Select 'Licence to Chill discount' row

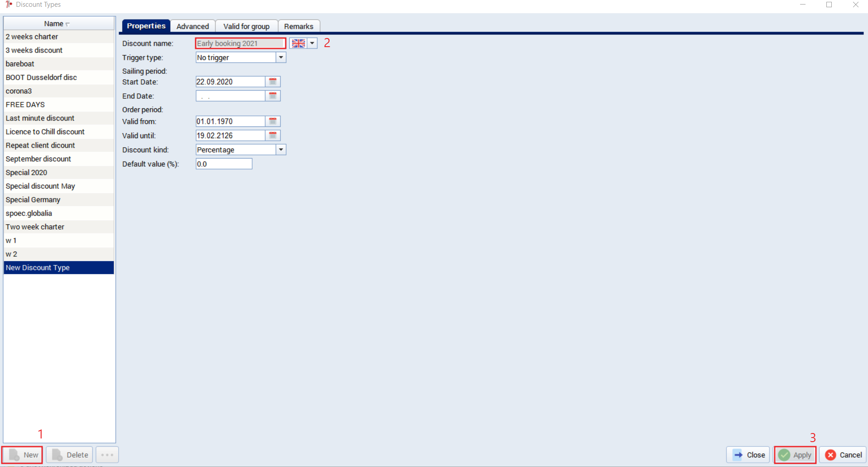(x=59, y=132)
